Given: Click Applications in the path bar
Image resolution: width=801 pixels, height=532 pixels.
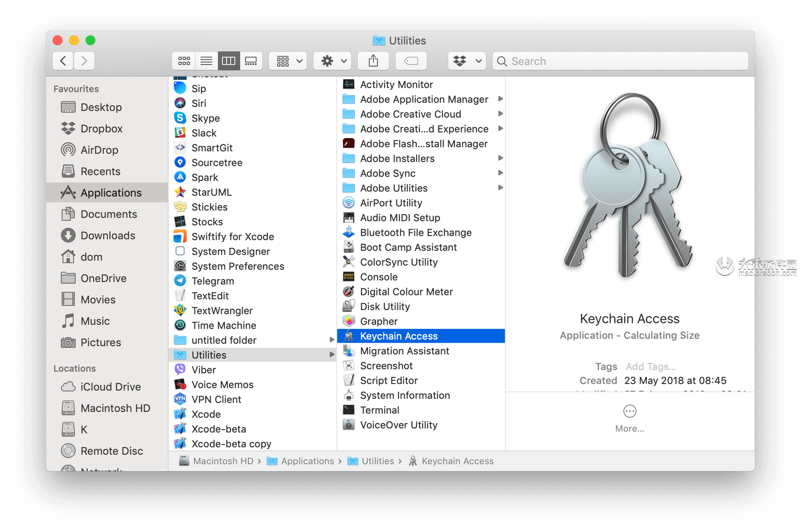Looking at the screenshot, I should pyautogui.click(x=307, y=461).
